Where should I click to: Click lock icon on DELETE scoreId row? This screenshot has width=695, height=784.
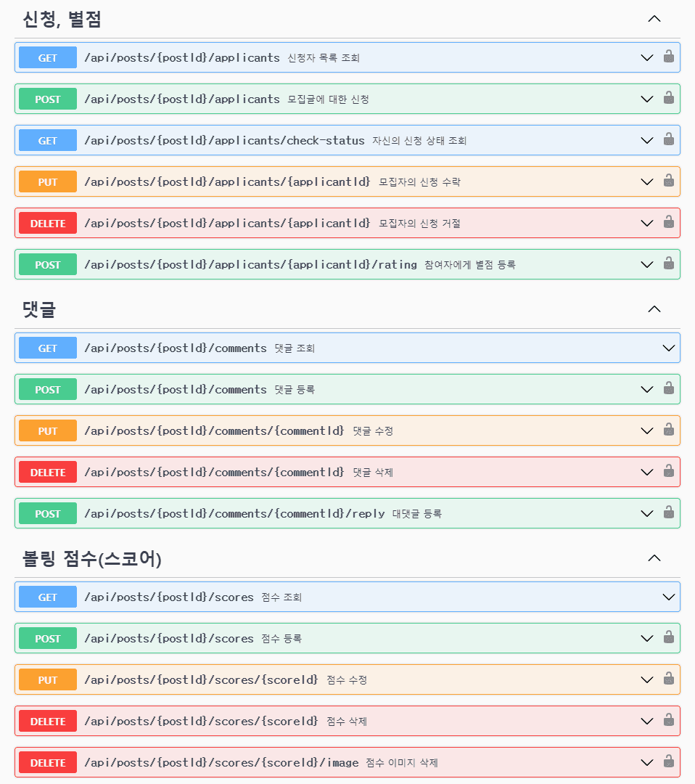pos(668,721)
